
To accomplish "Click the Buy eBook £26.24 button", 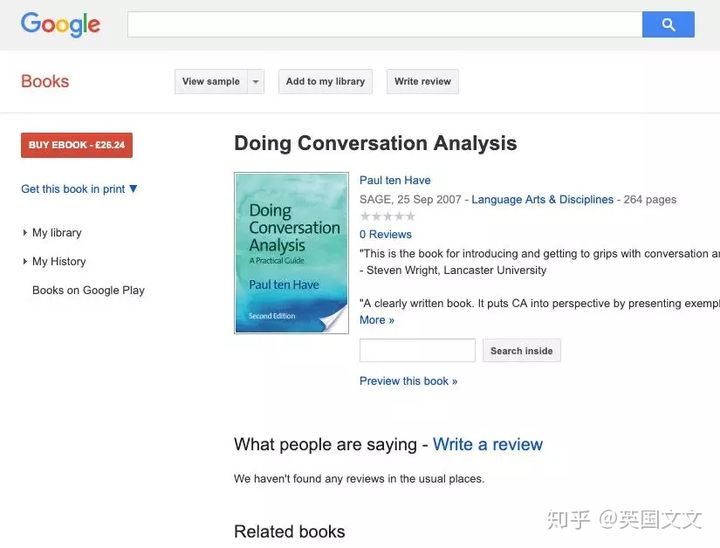I will point(77,145).
